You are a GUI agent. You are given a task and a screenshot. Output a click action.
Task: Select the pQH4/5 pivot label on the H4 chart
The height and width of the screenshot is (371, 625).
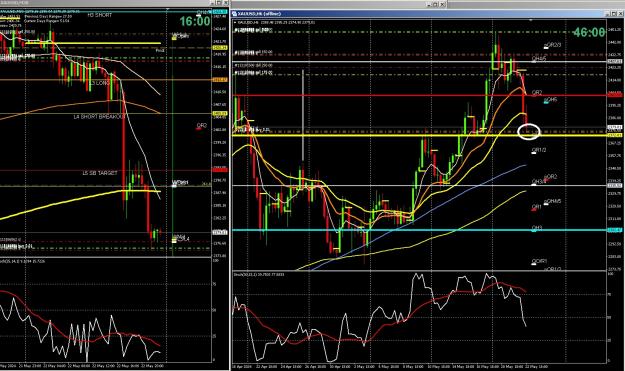(552, 202)
